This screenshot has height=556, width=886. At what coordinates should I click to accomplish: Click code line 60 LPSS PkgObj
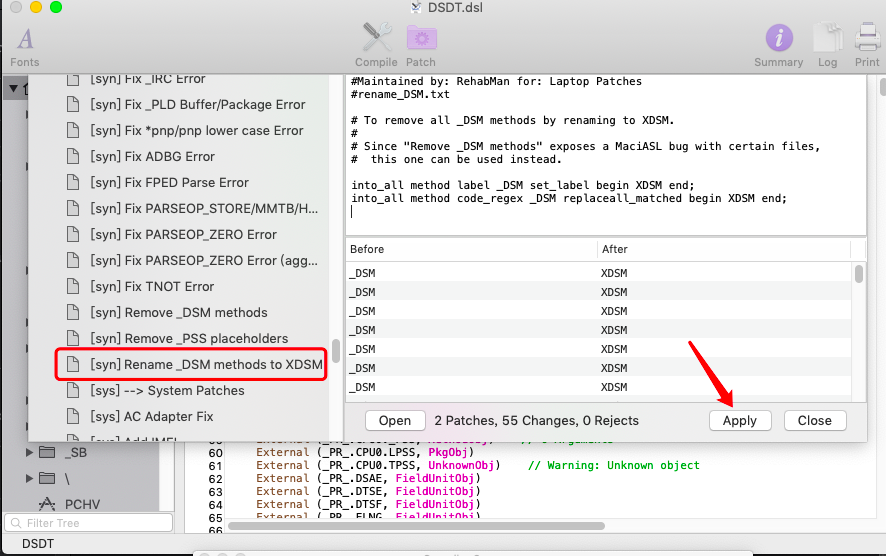pyautogui.click(x=364, y=452)
